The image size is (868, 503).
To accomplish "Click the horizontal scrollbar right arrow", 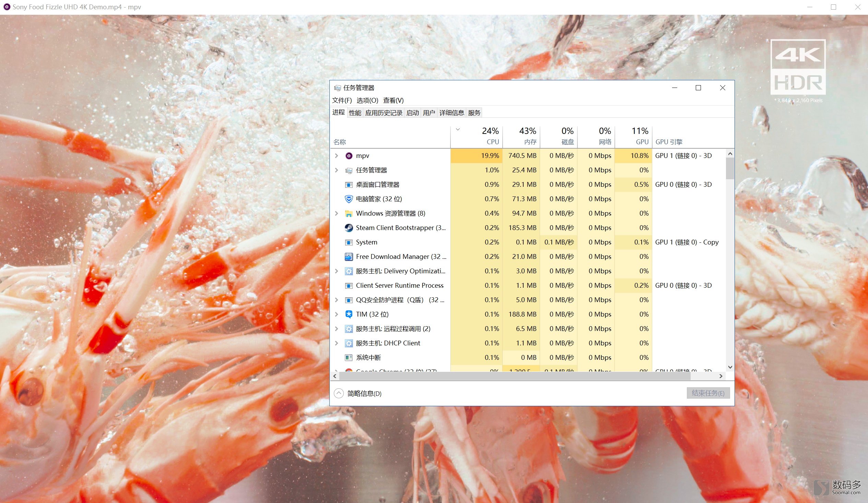I will pos(720,376).
